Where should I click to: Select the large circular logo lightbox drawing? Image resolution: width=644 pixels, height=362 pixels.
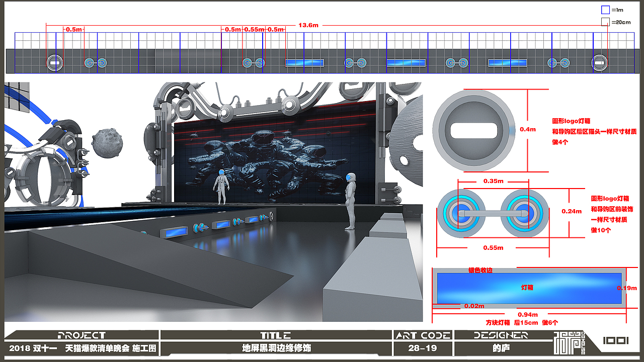tap(474, 131)
